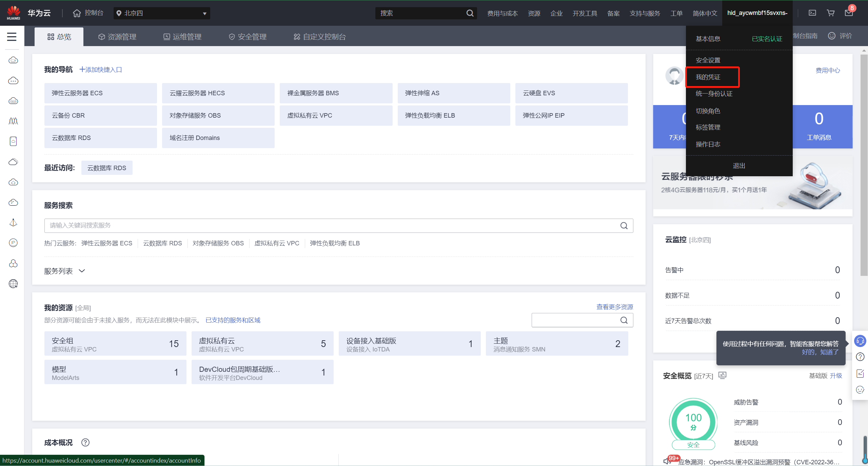Open the intelligent customer service headset icon
Viewport: 868px width, 466px height.
pyautogui.click(x=860, y=341)
